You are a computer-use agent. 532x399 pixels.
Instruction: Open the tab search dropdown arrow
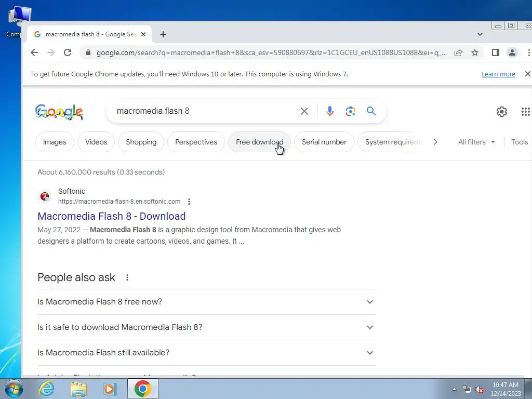(480, 34)
